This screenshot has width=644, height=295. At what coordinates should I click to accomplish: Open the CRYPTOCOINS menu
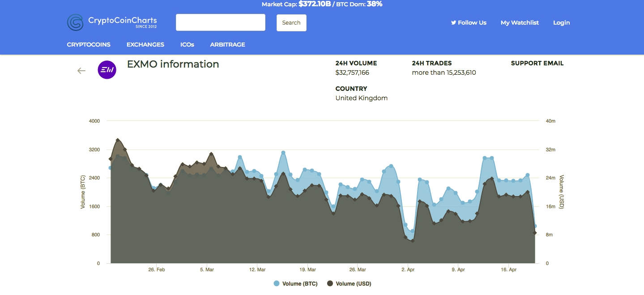[x=89, y=45]
